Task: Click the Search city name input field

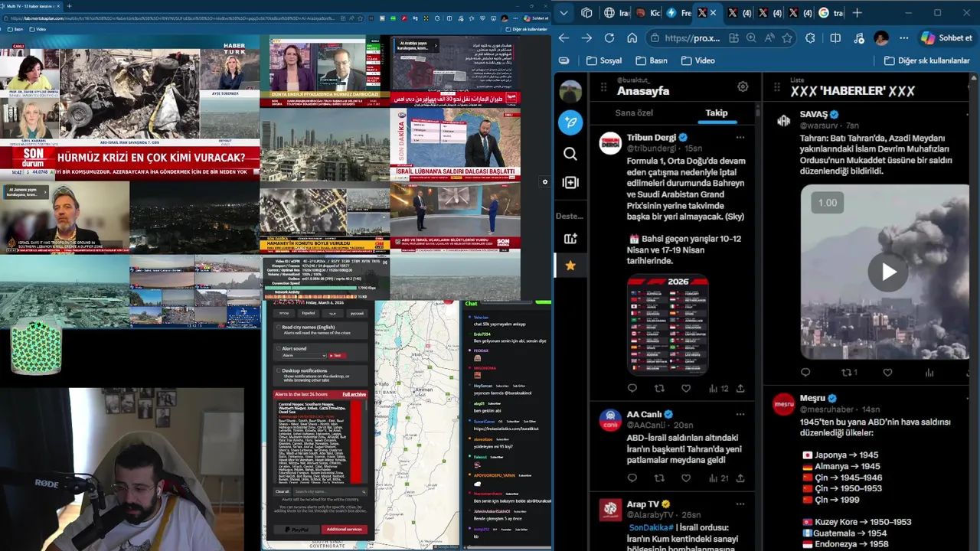Action: click(x=329, y=491)
